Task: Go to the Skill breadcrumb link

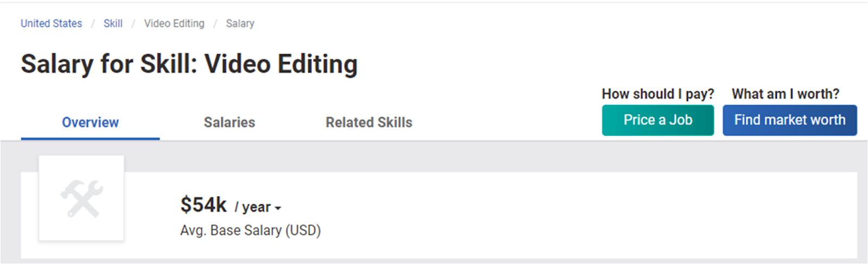Action: coord(113,23)
